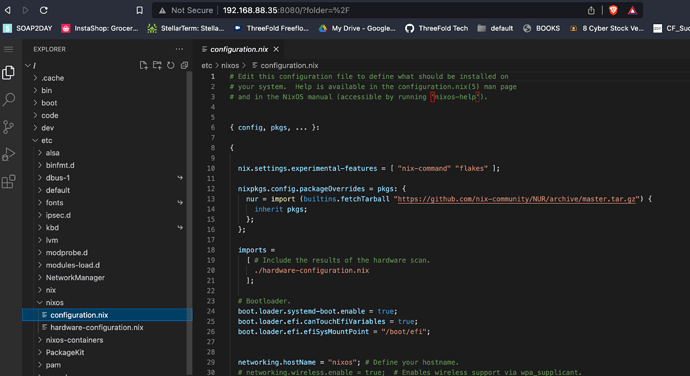Open ThreeFold Tech GitHub bookmark
The width and height of the screenshot is (690, 376).
437,28
